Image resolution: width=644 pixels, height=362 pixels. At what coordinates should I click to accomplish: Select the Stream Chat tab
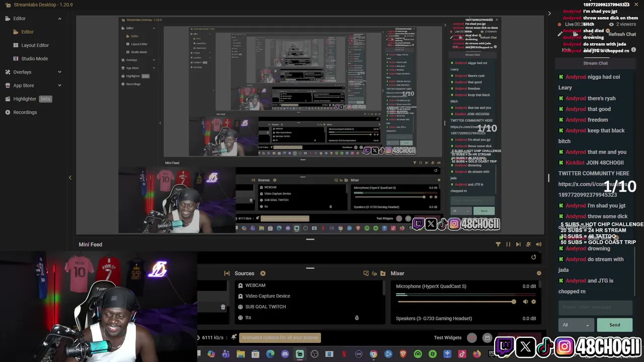[596, 63]
